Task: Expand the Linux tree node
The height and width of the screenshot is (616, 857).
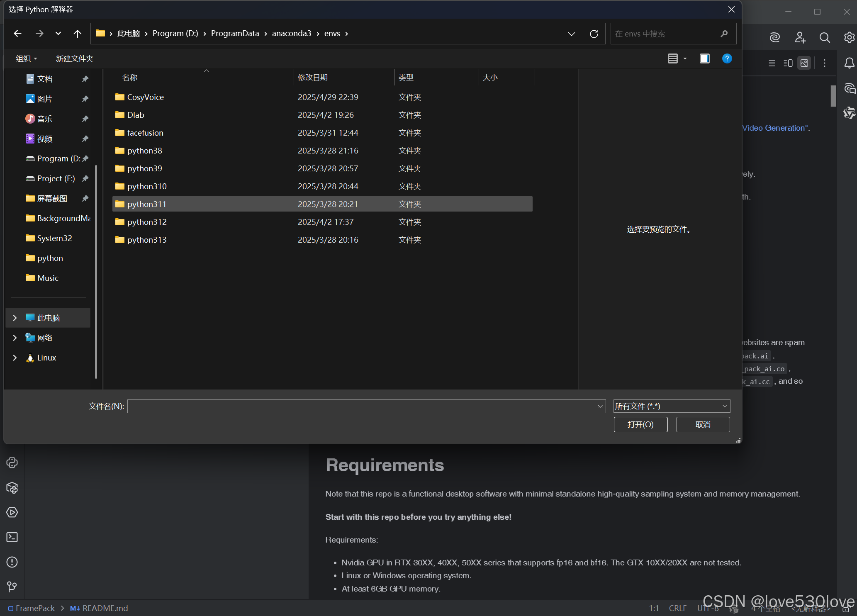Action: 15,358
